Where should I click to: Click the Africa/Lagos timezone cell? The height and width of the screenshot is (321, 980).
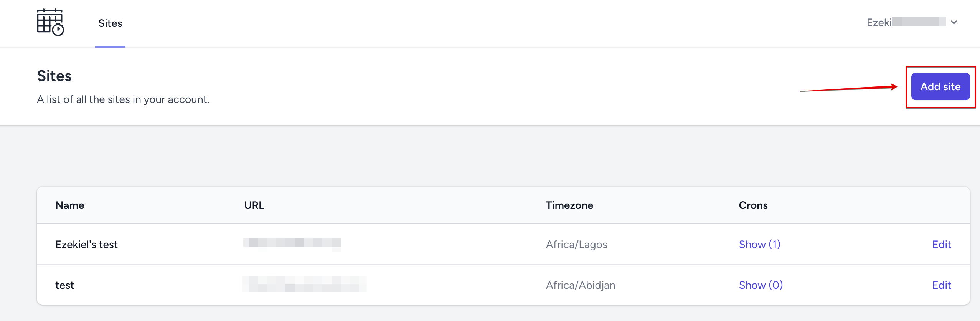(x=576, y=244)
